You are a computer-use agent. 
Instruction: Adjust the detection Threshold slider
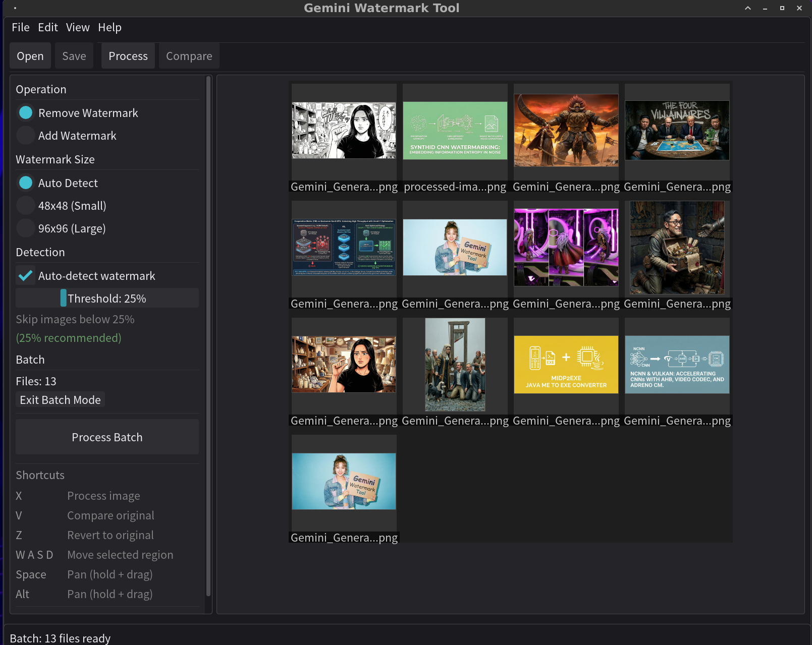[x=65, y=298]
